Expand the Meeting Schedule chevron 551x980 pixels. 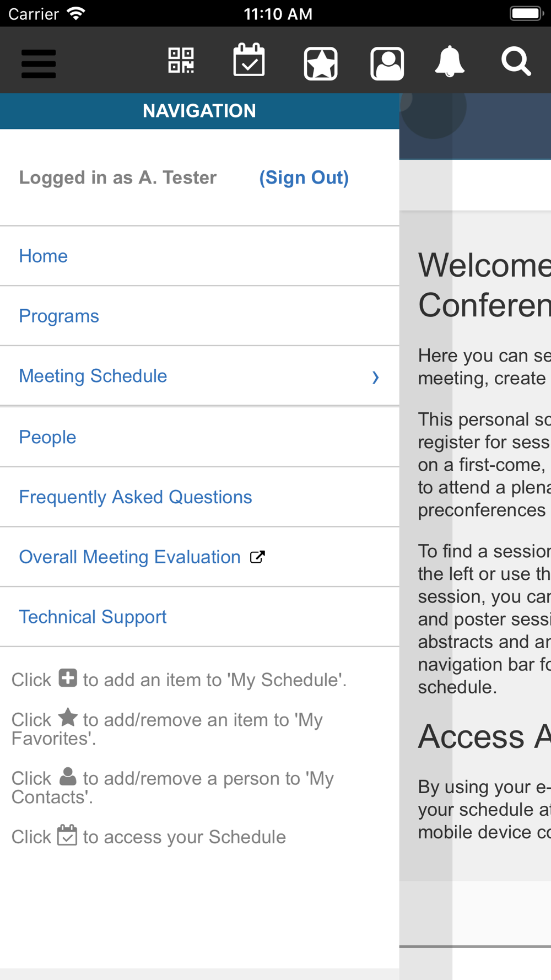pos(376,377)
